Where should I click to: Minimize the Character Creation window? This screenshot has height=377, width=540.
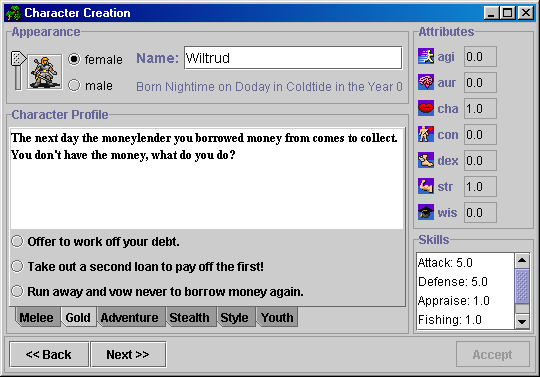tap(491, 13)
